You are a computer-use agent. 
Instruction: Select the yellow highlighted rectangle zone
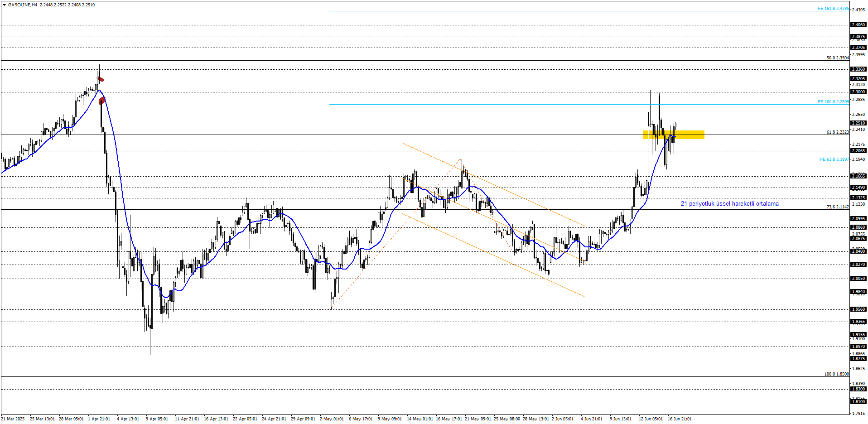(x=674, y=135)
